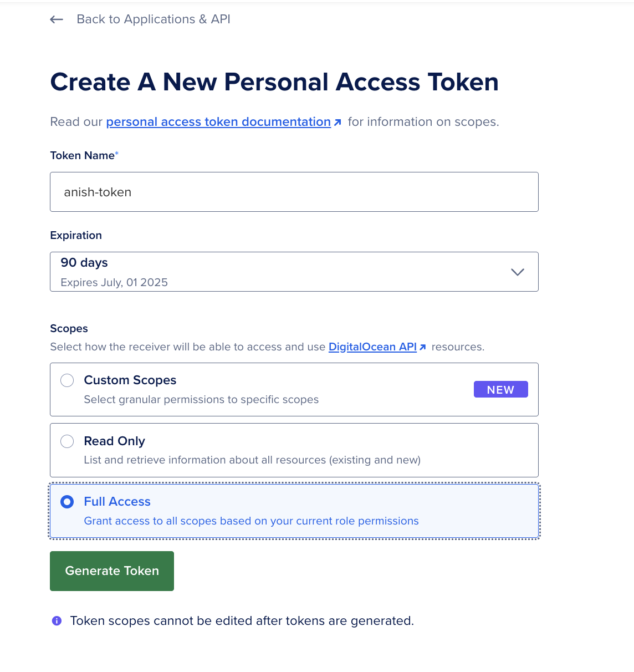Viewport: 634px width, 672px height.
Task: Select the Read Only radio button
Action: [67, 441]
